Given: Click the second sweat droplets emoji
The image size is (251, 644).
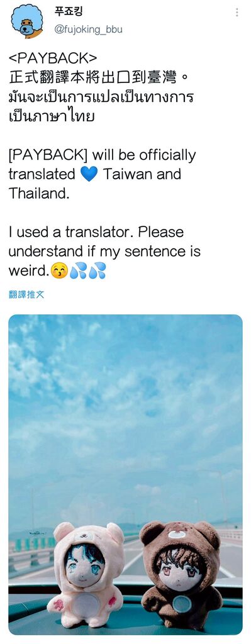Looking at the screenshot, I should (97, 270).
